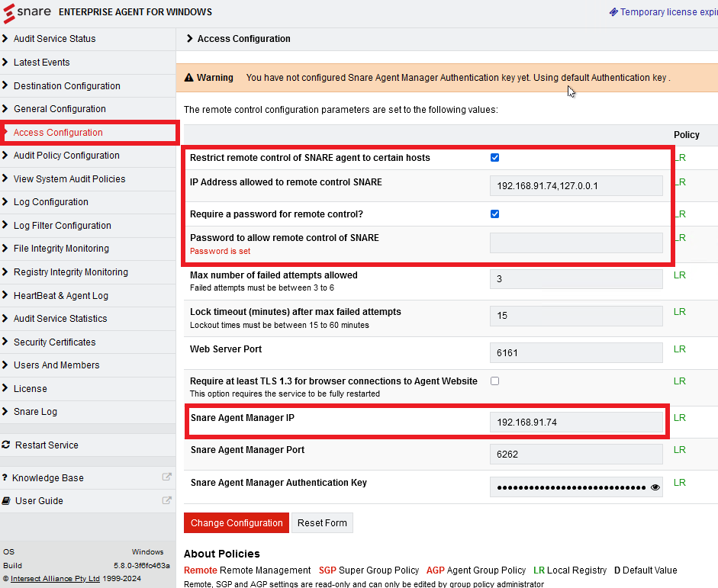Expand the Audit Service Status chevron
Screen dimensions: 718x588
(5, 38)
